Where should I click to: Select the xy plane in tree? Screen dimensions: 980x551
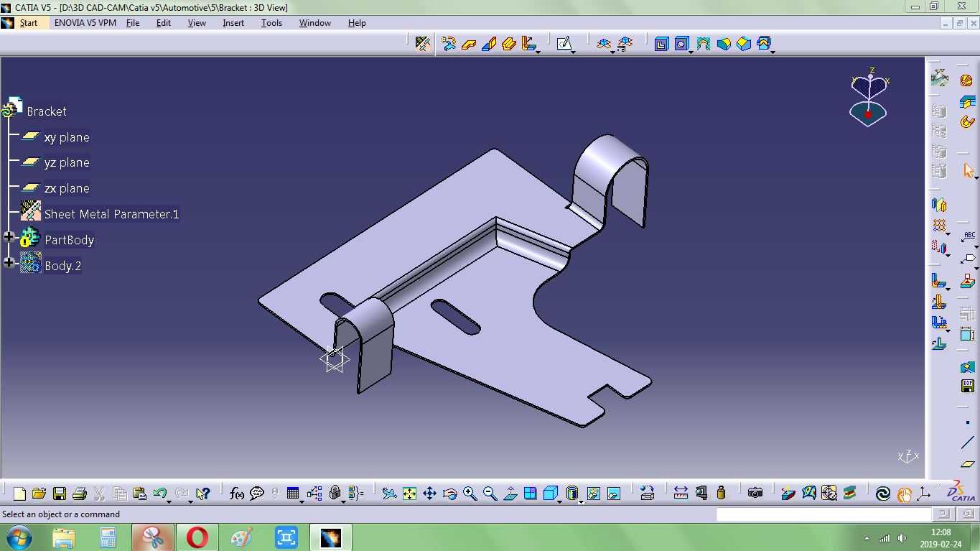[x=67, y=137]
